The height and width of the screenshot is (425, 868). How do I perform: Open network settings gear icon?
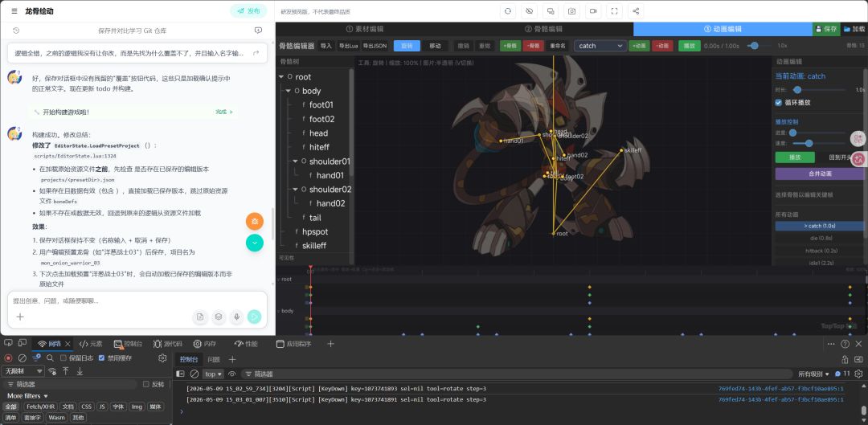pyautogui.click(x=162, y=358)
